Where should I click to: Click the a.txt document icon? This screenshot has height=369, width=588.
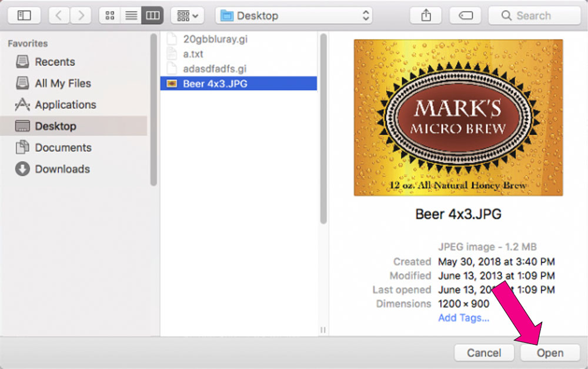pyautogui.click(x=171, y=54)
